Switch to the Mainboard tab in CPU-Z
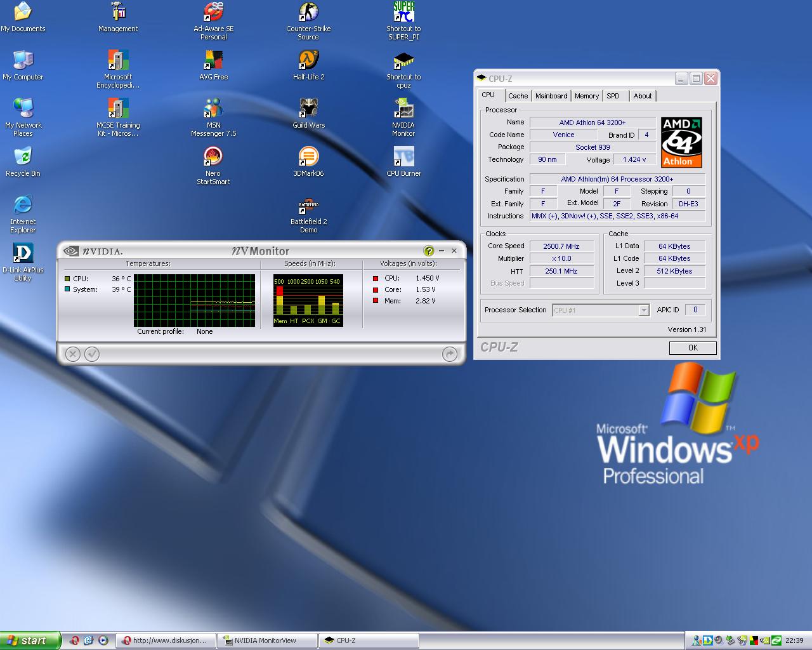 coord(551,96)
